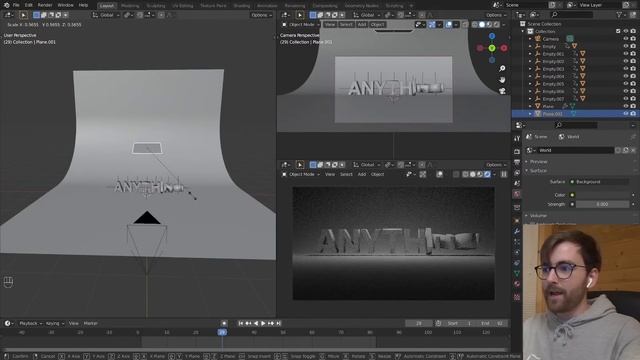Image resolution: width=640 pixels, height=360 pixels.
Task: Select tweak cursor tool in left viewport header
Action: click(x=23, y=15)
